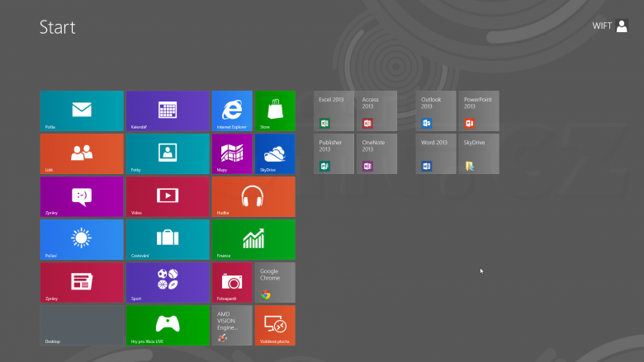Launch AMD VISION Engine tile
The width and height of the screenshot is (644, 362).
[232, 325]
